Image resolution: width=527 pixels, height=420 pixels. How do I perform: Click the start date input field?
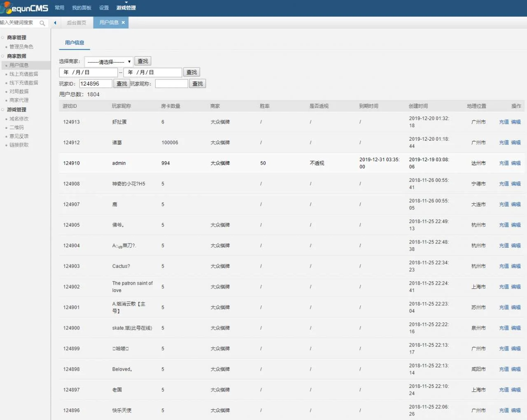[x=89, y=72]
